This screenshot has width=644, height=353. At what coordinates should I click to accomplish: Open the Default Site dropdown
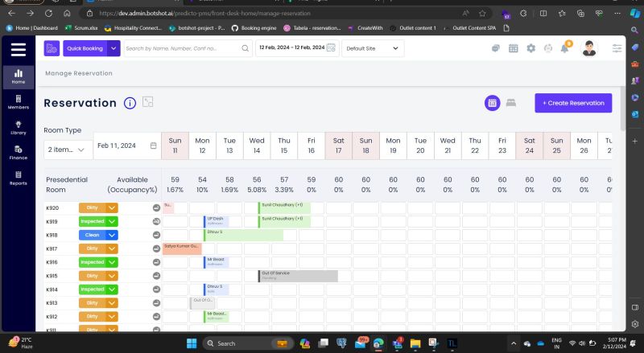[x=372, y=48]
